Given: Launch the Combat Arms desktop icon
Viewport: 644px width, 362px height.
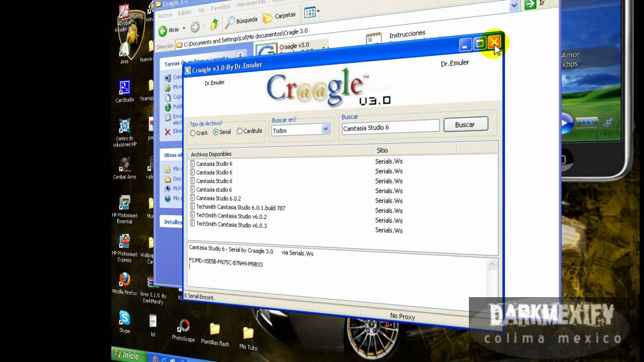Looking at the screenshot, I should point(124,168).
